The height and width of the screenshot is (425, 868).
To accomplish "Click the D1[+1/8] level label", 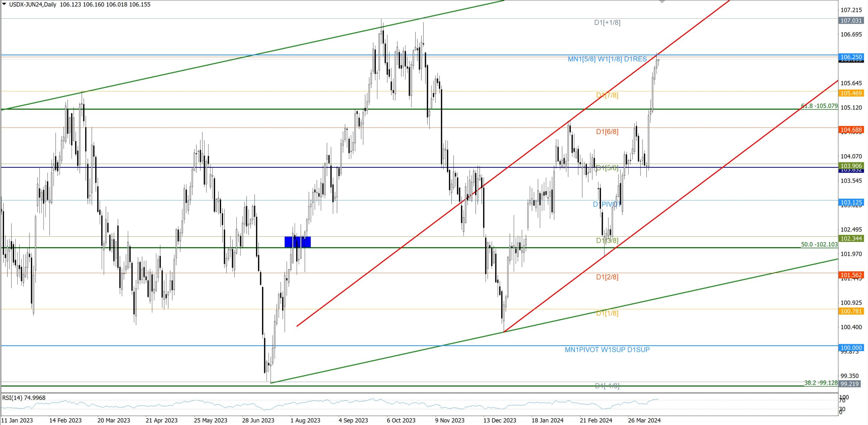I will click(607, 22).
